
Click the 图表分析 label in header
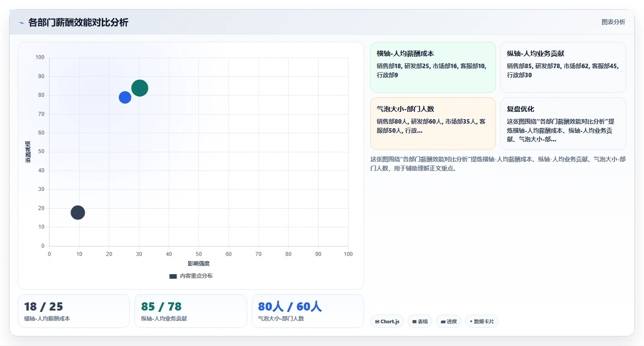pos(614,22)
